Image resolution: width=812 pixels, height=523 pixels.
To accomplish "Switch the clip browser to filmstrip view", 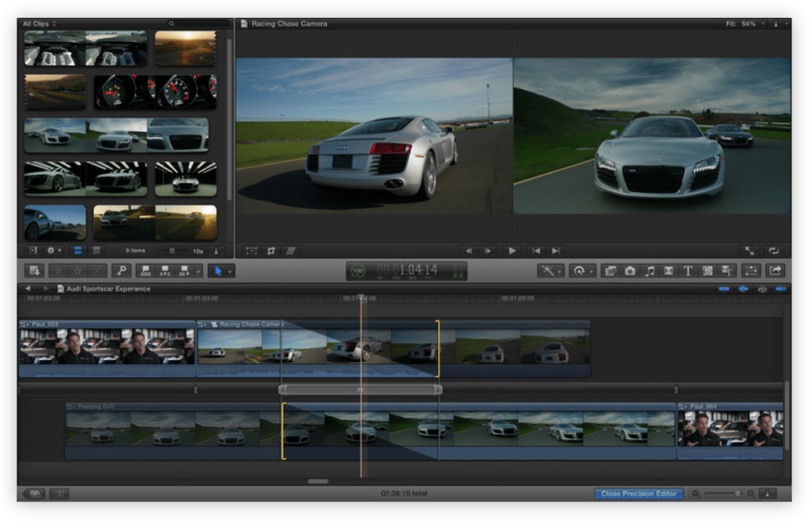I will (x=78, y=250).
